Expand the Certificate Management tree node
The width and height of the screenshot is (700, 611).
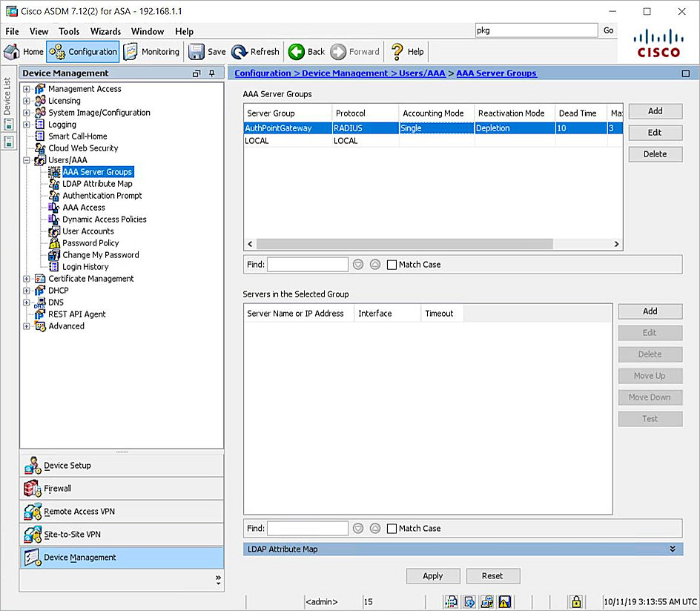[25, 278]
